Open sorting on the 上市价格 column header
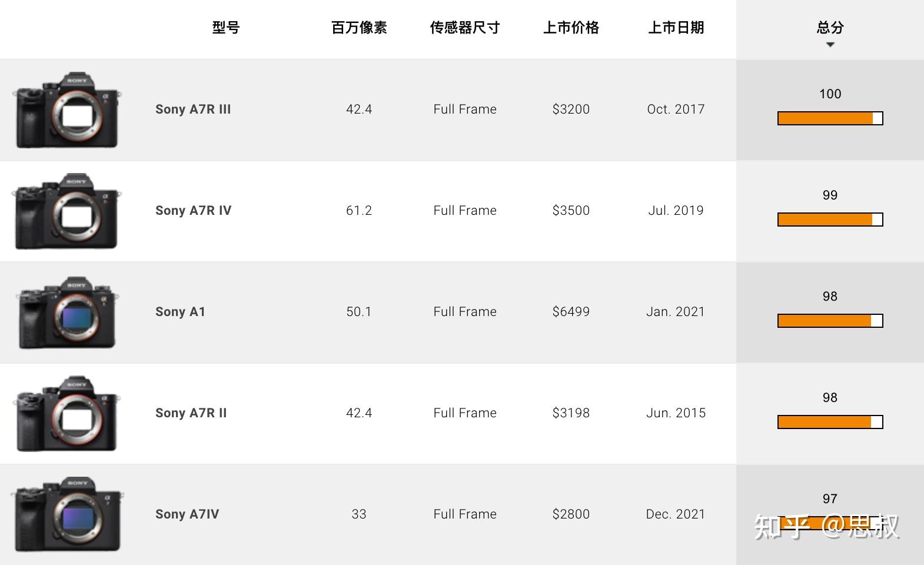Image resolution: width=924 pixels, height=565 pixels. pyautogui.click(x=571, y=28)
